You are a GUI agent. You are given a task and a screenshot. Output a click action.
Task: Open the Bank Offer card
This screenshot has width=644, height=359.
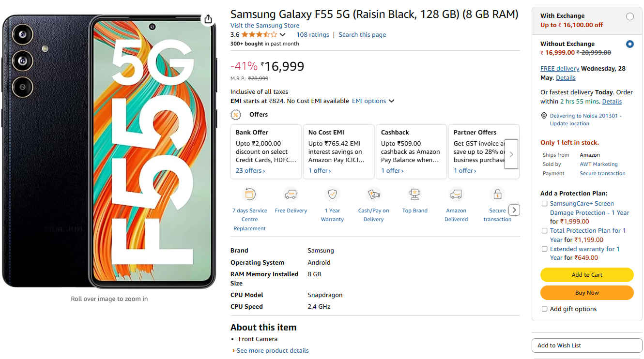coord(266,151)
